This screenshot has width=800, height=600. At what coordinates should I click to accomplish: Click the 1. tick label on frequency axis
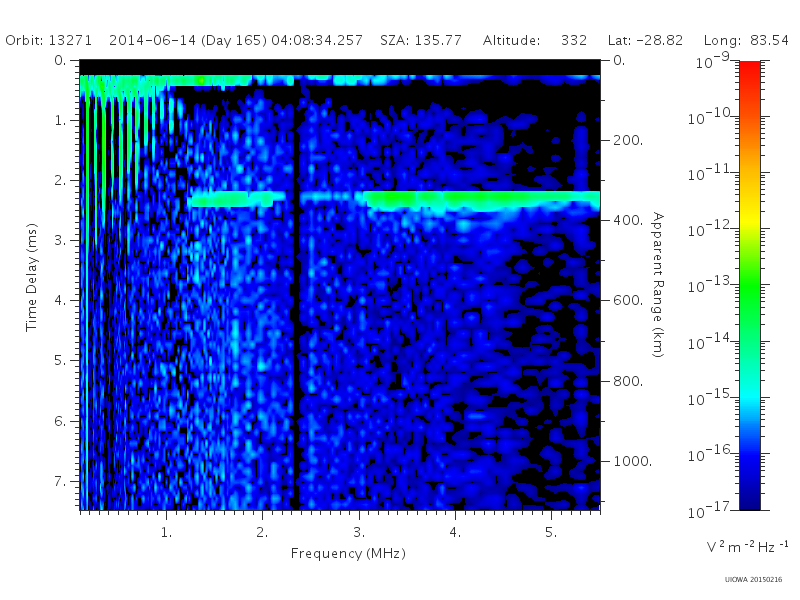pos(166,532)
